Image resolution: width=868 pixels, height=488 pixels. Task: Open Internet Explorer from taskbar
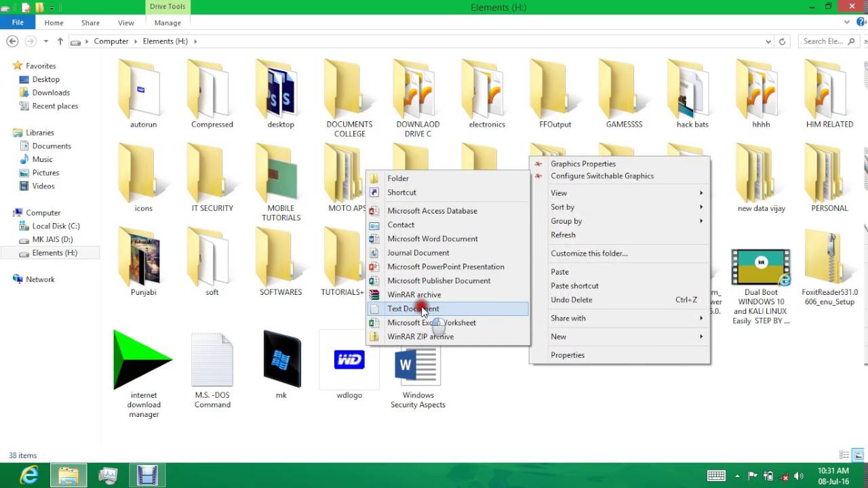[29, 476]
